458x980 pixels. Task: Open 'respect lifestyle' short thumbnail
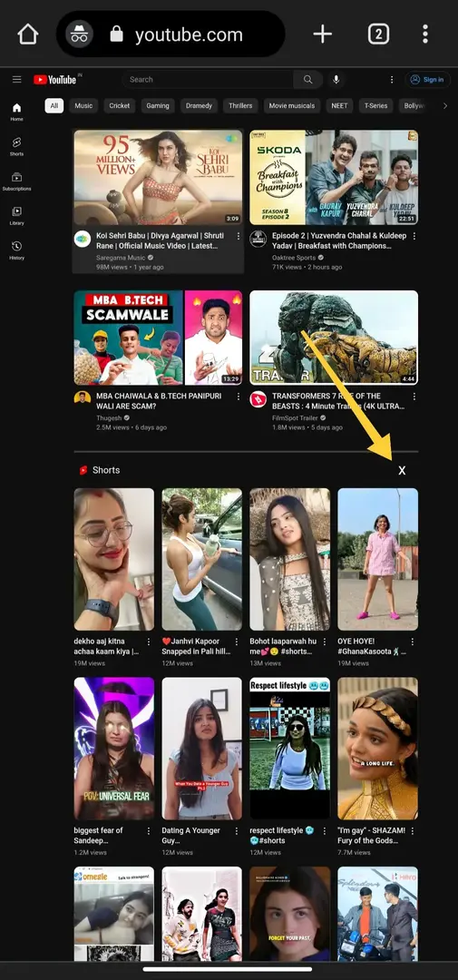tap(290, 748)
